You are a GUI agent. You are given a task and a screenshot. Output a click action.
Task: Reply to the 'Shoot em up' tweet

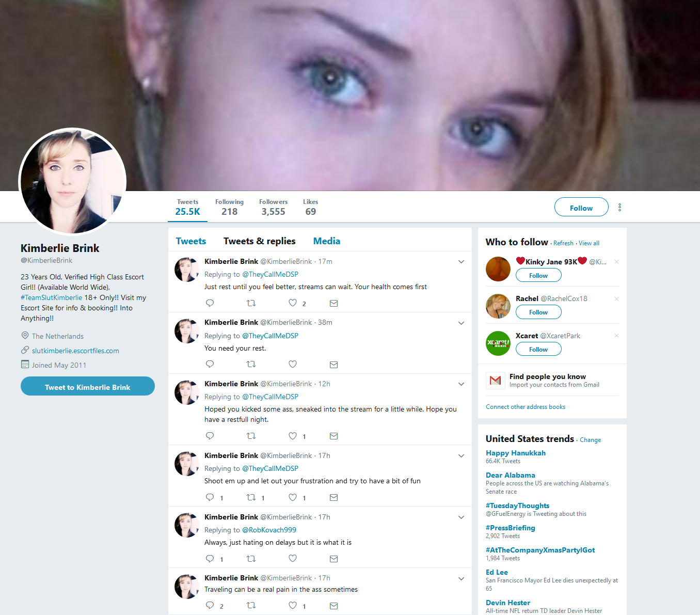[x=210, y=497]
